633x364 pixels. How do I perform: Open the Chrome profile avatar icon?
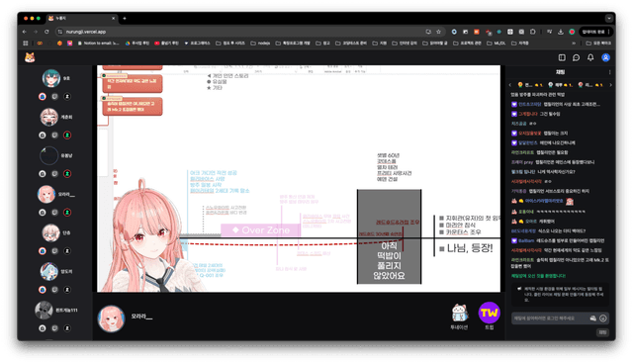[572, 32]
